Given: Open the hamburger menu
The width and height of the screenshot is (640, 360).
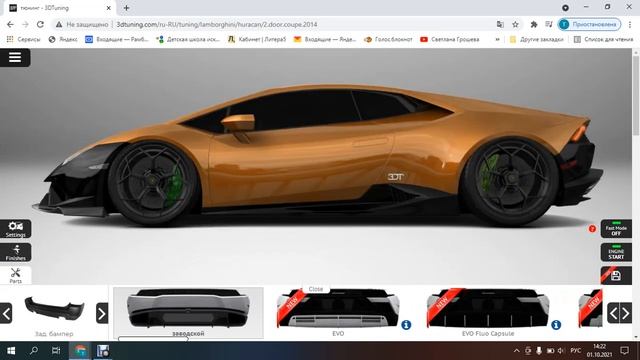Looking at the screenshot, I should 15,58.
